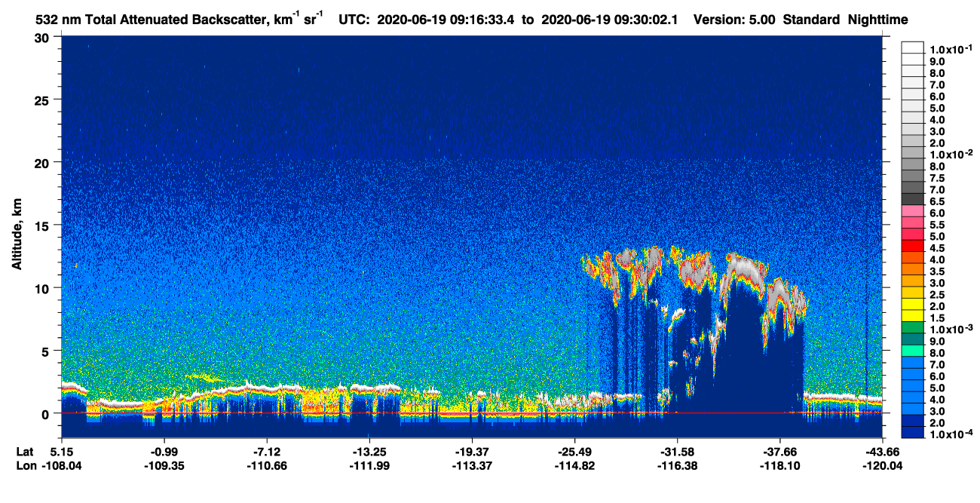The image size is (980, 503).
Task: Click the 'UTC:' label in the header
Action: 356,20
